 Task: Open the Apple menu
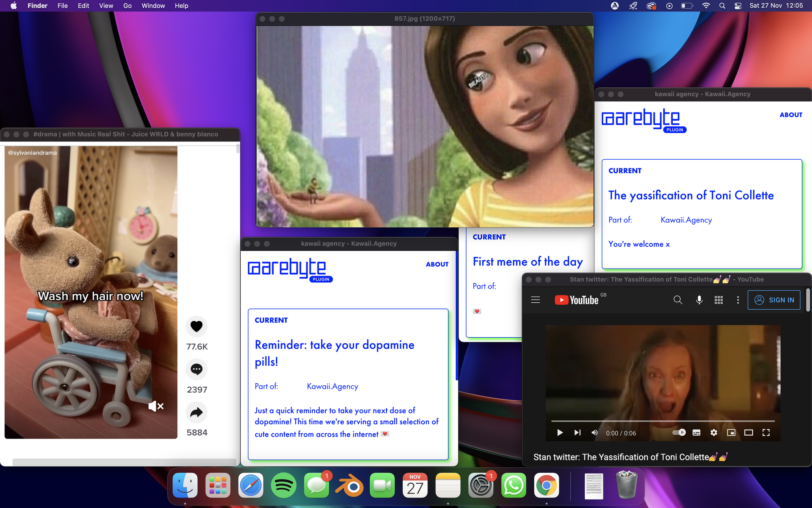(x=13, y=6)
